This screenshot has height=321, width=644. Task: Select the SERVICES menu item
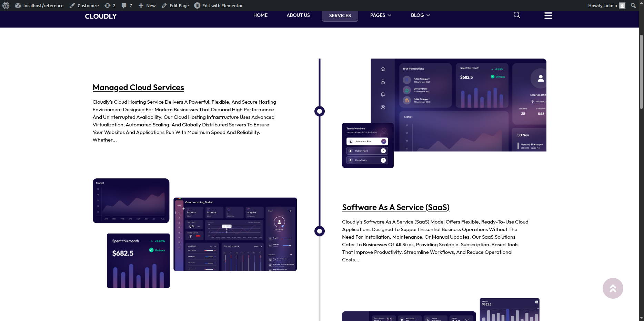click(x=340, y=15)
